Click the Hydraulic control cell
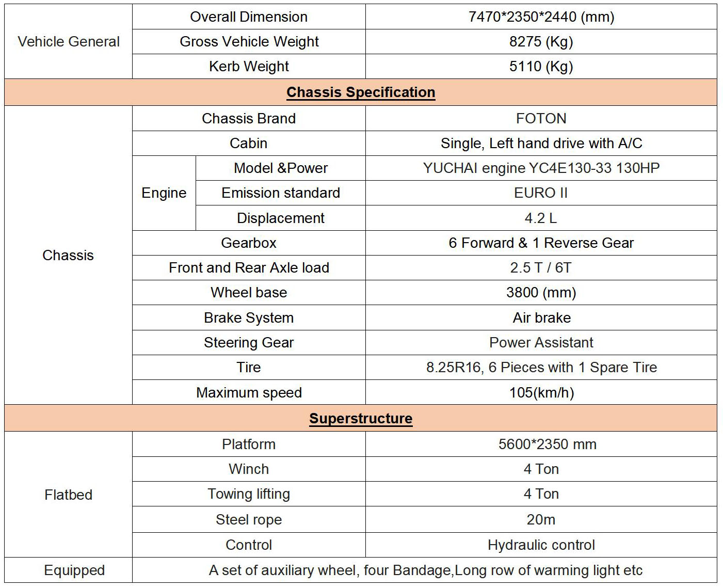 click(x=541, y=545)
